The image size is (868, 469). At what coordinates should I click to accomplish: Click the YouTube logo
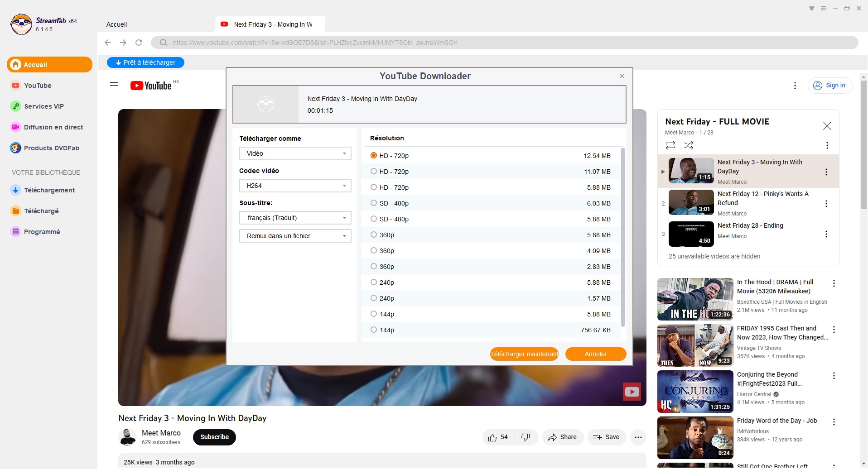pos(151,86)
